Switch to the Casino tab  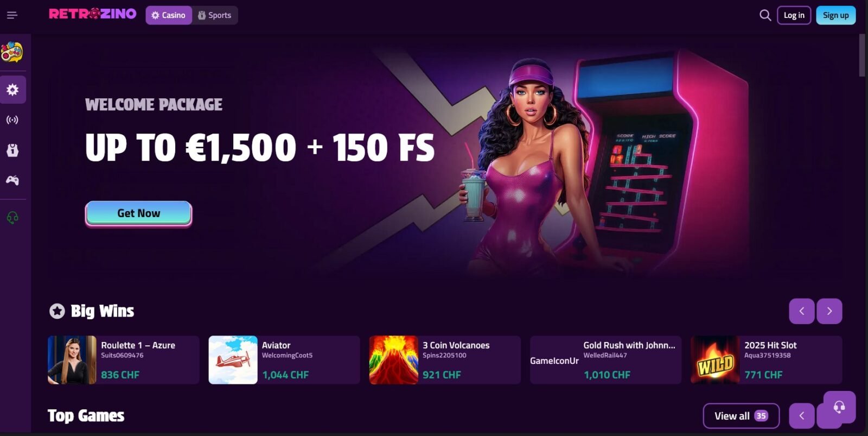(169, 15)
